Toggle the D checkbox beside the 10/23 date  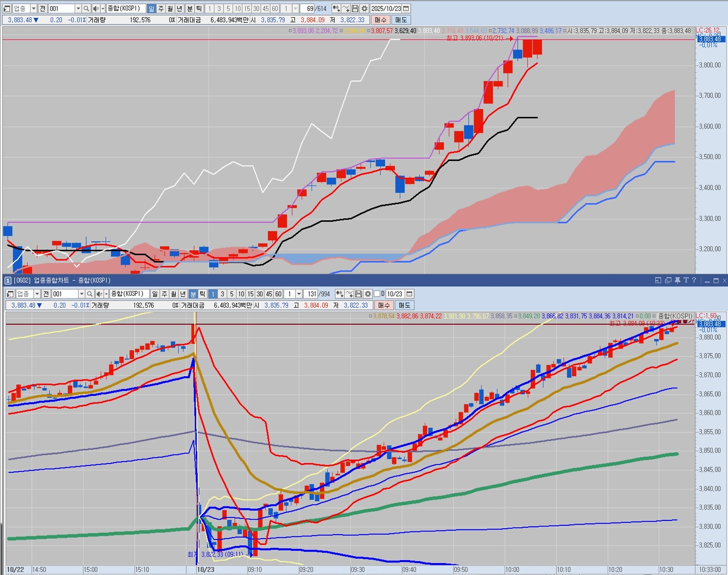[377, 294]
